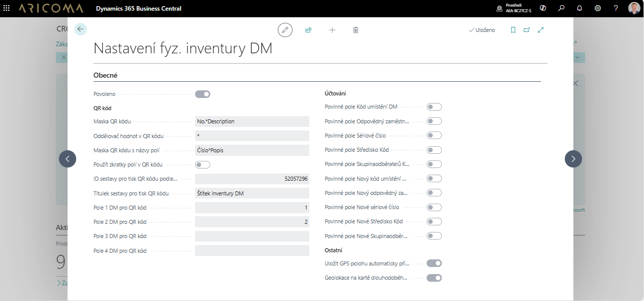
Task: Click the trash delete icon
Action: [356, 30]
